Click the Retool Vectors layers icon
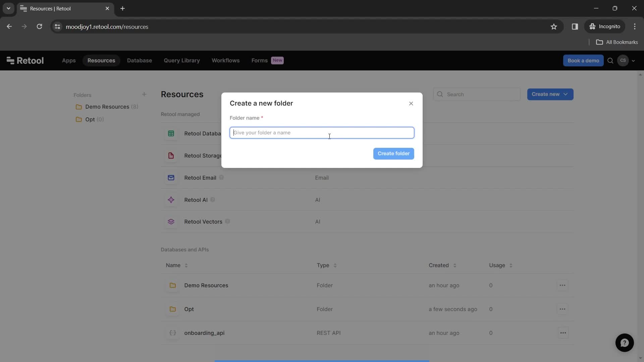This screenshot has height=362, width=644. 171,222
